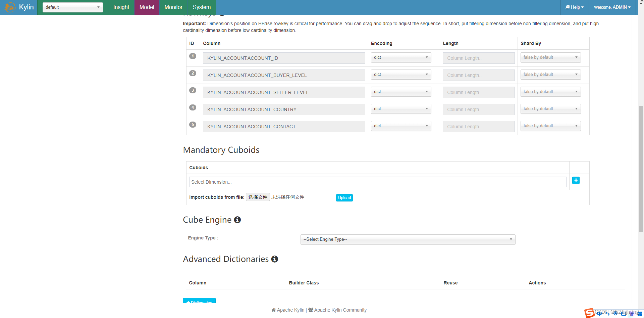Switch to the Insight tab

tap(121, 7)
